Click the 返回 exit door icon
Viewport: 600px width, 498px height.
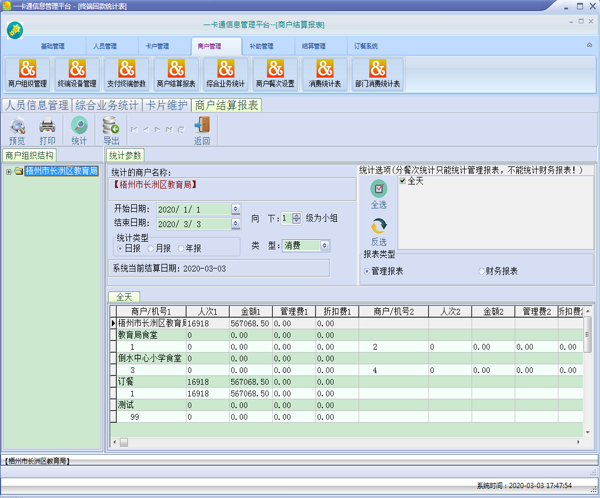point(202,131)
